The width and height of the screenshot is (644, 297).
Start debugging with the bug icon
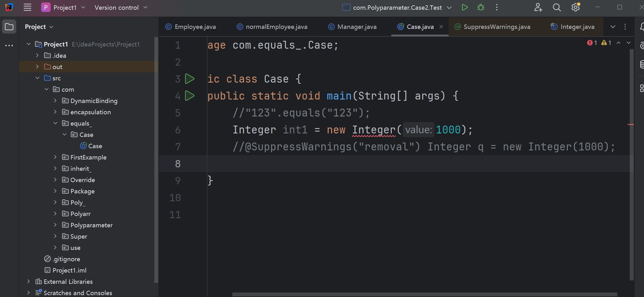480,7
